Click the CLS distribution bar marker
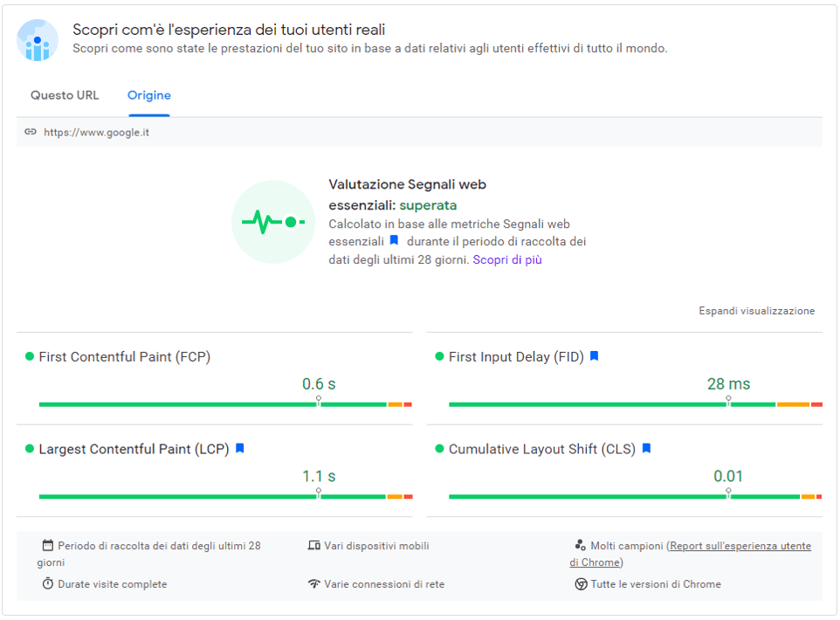This screenshot has width=840, height=620. (728, 493)
